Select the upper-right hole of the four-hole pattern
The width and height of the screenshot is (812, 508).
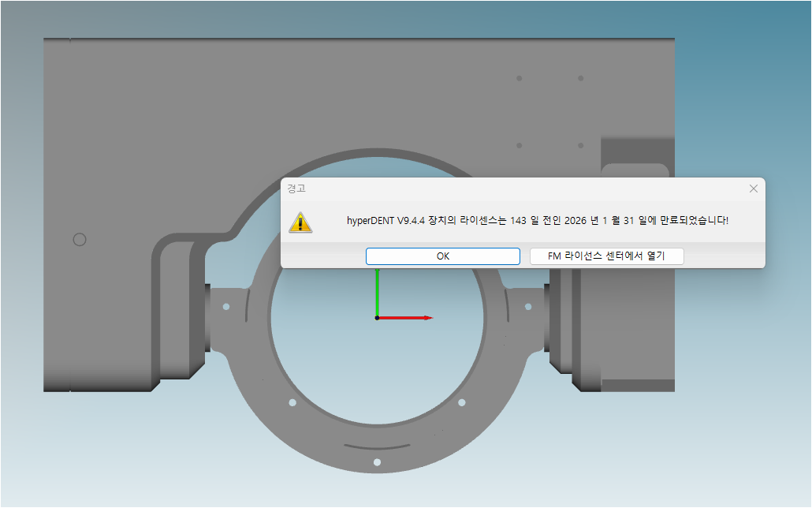coord(581,78)
